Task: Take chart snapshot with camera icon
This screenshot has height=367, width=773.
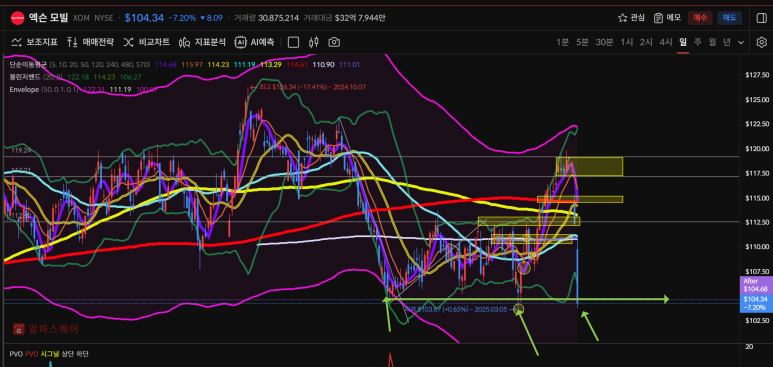Action: pos(334,42)
